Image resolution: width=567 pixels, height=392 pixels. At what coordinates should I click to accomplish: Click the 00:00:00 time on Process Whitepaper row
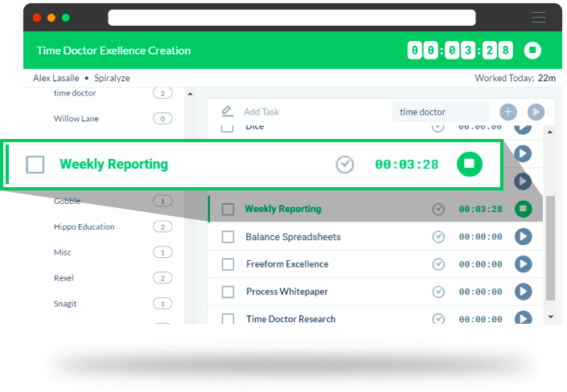click(480, 292)
